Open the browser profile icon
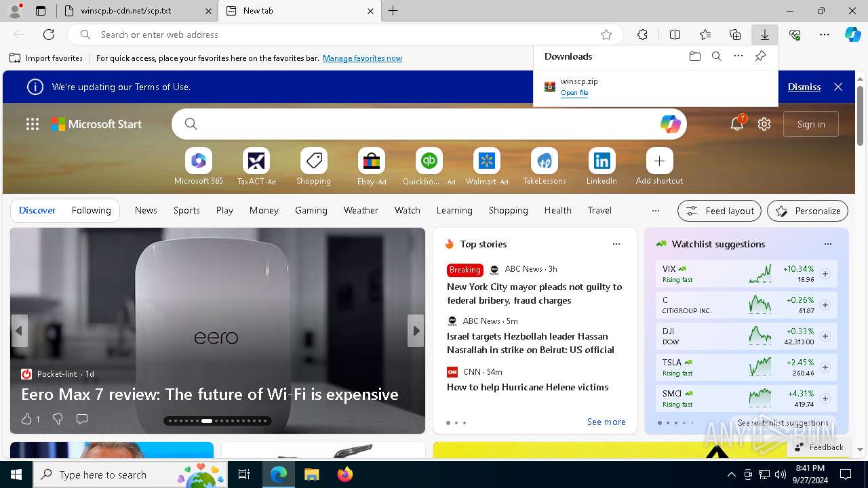Image resolution: width=868 pixels, height=488 pixels. pyautogui.click(x=14, y=11)
